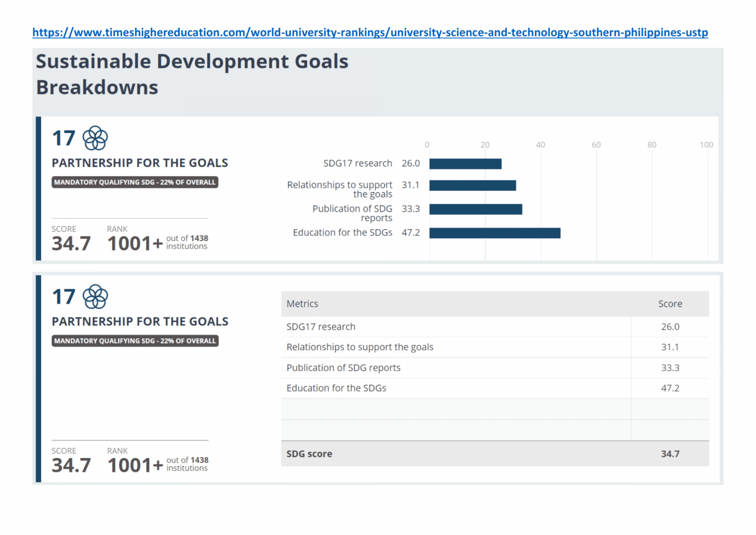The height and width of the screenshot is (535, 756).
Task: Click the flower icon in the metrics table panel
Action: (x=95, y=297)
